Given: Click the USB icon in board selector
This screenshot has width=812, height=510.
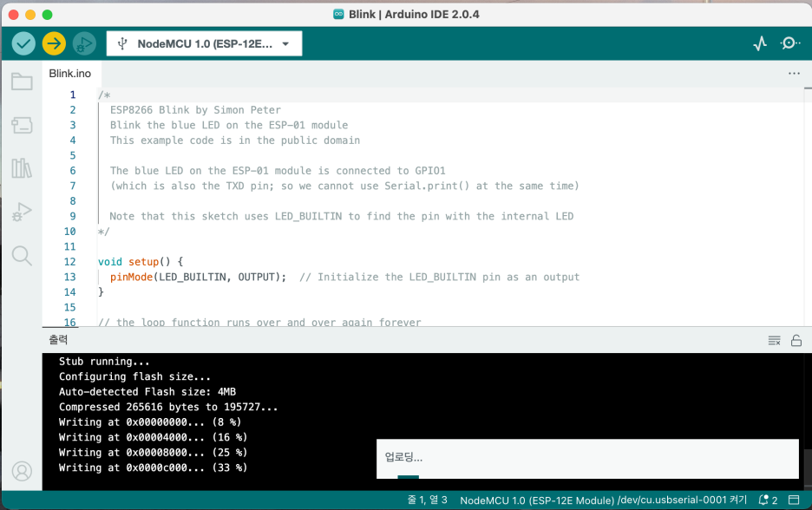Looking at the screenshot, I should tap(122, 43).
